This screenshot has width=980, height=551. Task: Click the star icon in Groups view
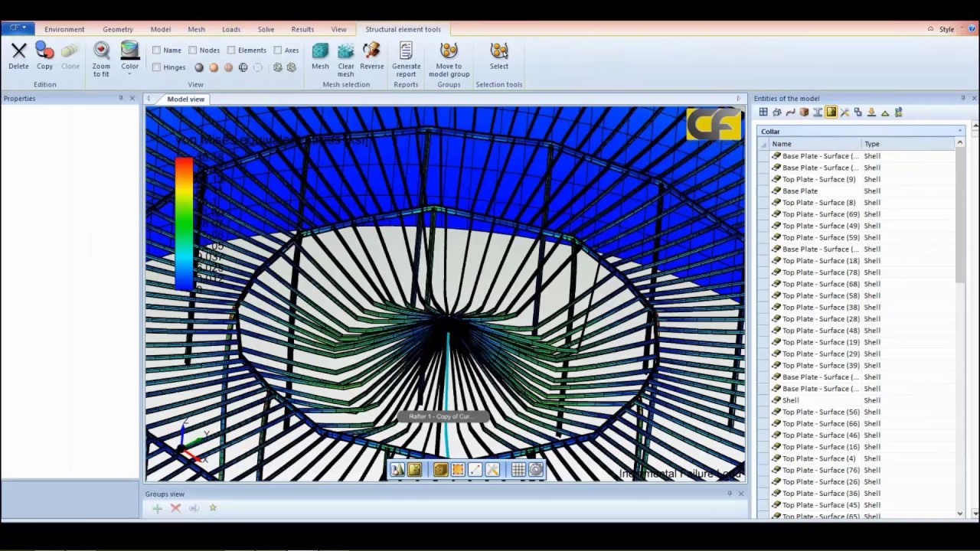[213, 507]
